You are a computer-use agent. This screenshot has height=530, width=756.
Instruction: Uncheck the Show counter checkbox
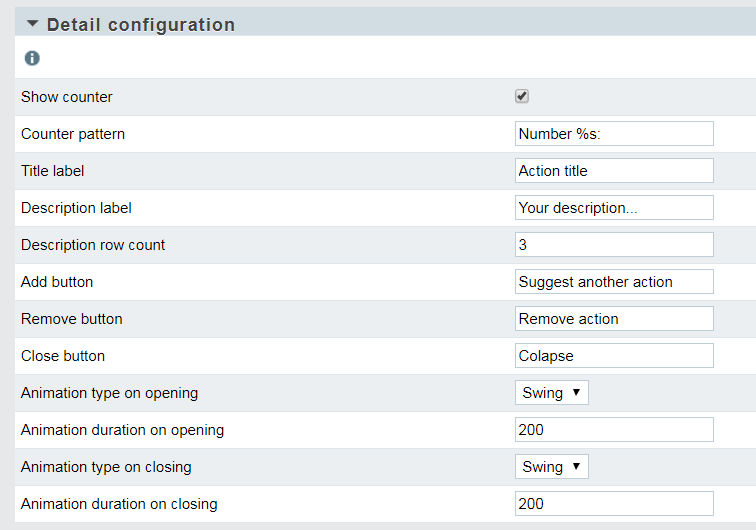[522, 96]
